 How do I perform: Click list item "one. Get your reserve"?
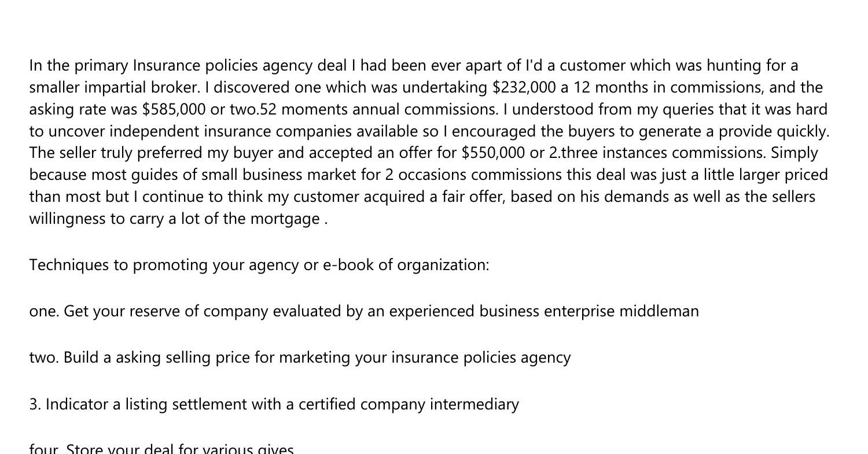[x=364, y=311]
